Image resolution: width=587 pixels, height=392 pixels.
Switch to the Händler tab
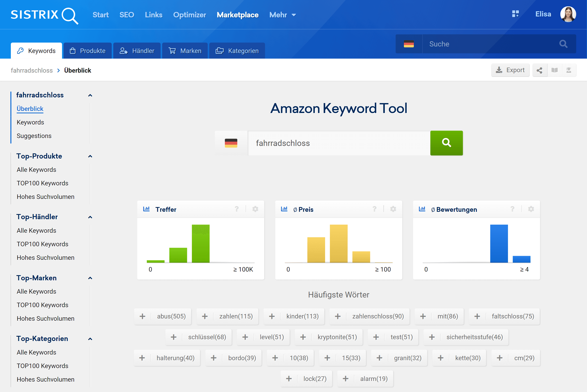point(137,51)
